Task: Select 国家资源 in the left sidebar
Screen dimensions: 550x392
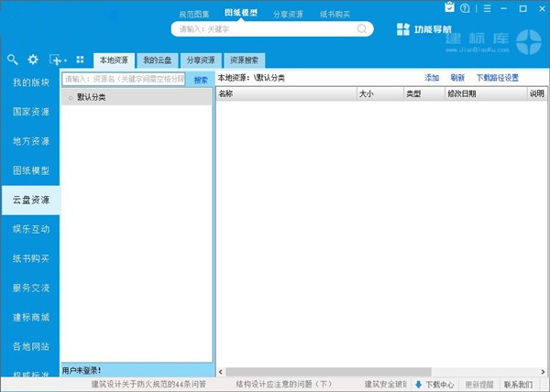Action: pyautogui.click(x=30, y=112)
